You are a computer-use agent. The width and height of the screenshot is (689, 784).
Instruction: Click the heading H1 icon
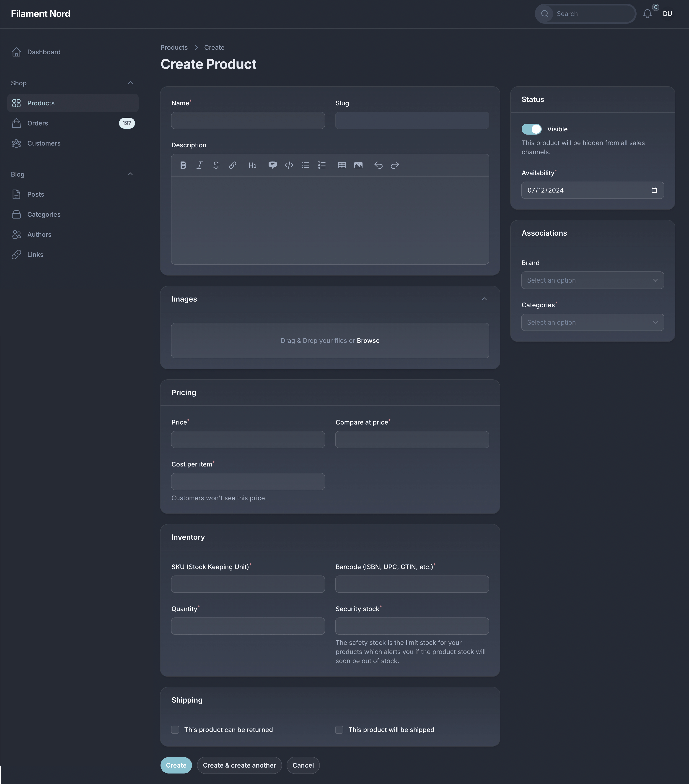tap(252, 165)
